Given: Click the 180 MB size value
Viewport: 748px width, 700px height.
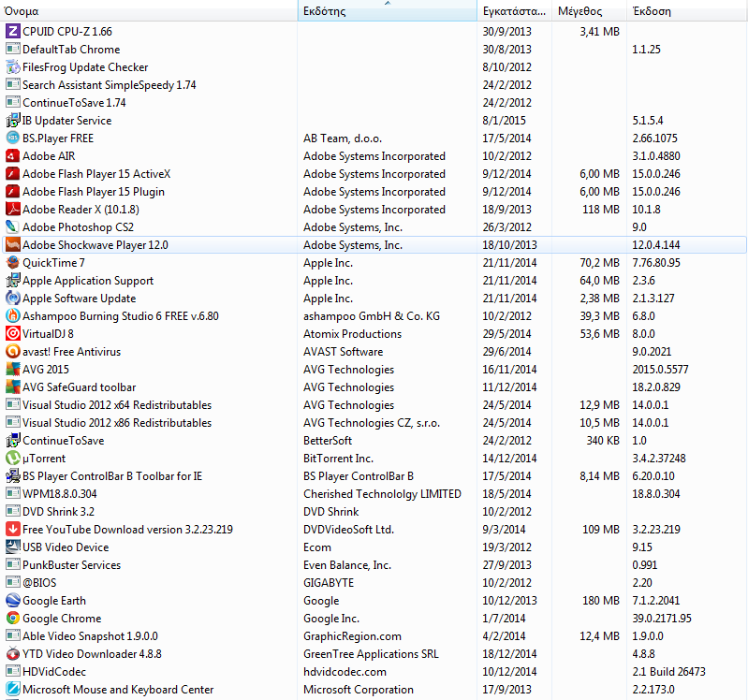Looking at the screenshot, I should [601, 601].
